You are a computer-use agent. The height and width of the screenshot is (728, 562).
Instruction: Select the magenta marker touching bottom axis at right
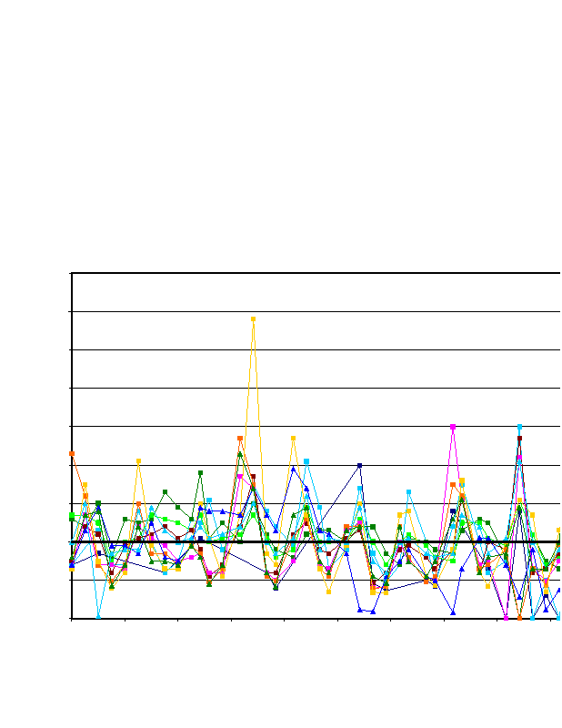pyautogui.click(x=506, y=617)
